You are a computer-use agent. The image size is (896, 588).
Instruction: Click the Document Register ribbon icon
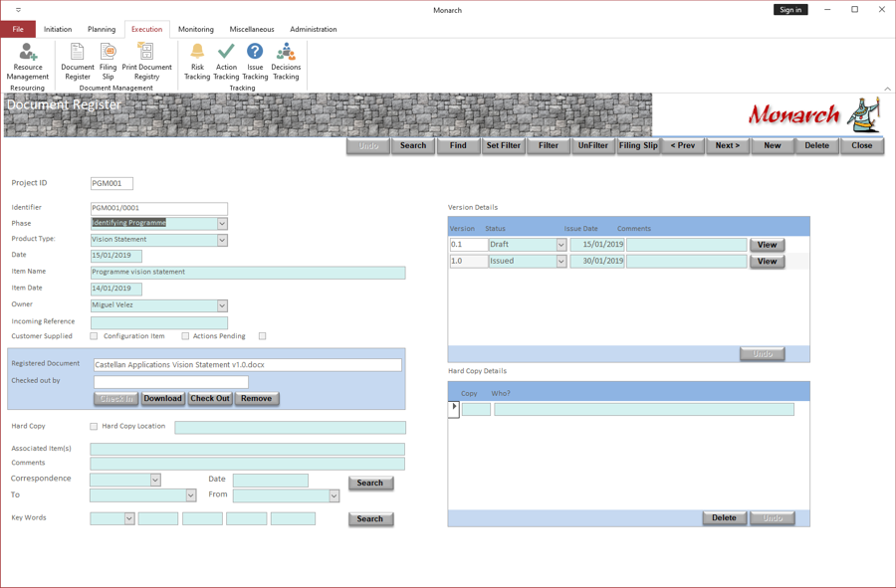coord(77,62)
